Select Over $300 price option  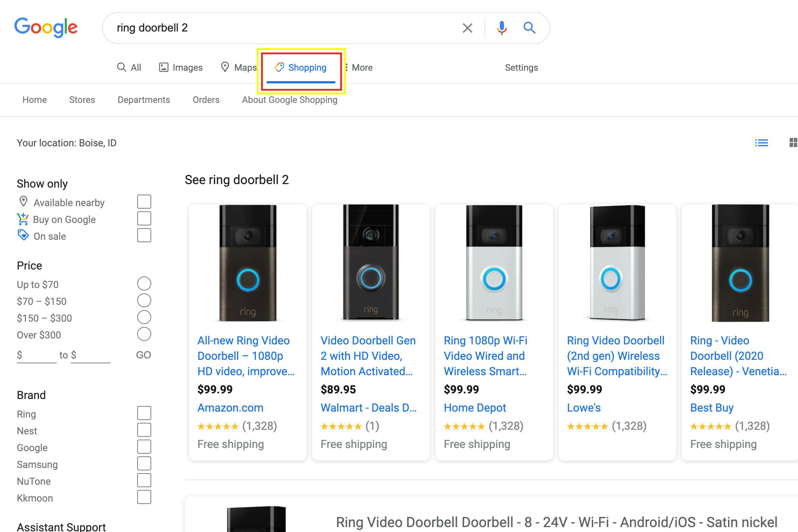click(x=144, y=334)
